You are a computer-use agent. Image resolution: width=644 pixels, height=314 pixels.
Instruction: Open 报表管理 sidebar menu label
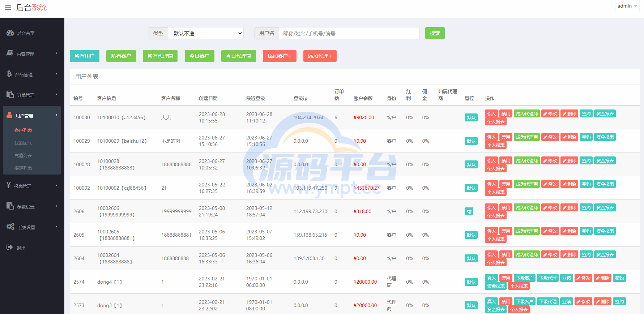tap(23, 186)
